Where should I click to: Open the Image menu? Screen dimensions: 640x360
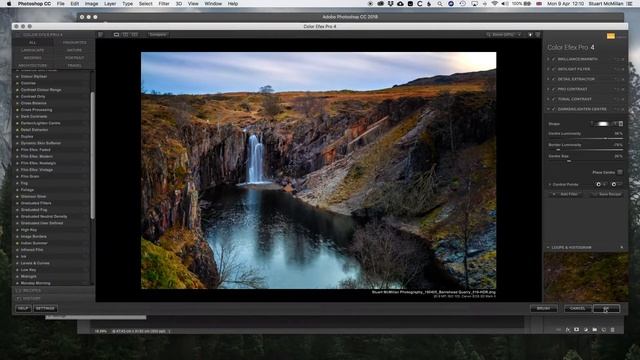91,4
